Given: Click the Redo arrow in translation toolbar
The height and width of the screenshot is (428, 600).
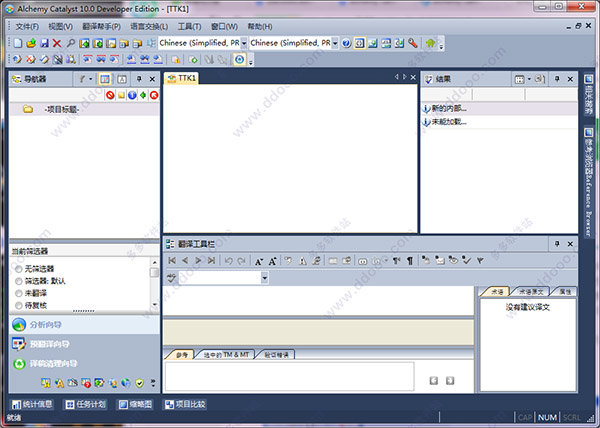Looking at the screenshot, I should [x=241, y=261].
